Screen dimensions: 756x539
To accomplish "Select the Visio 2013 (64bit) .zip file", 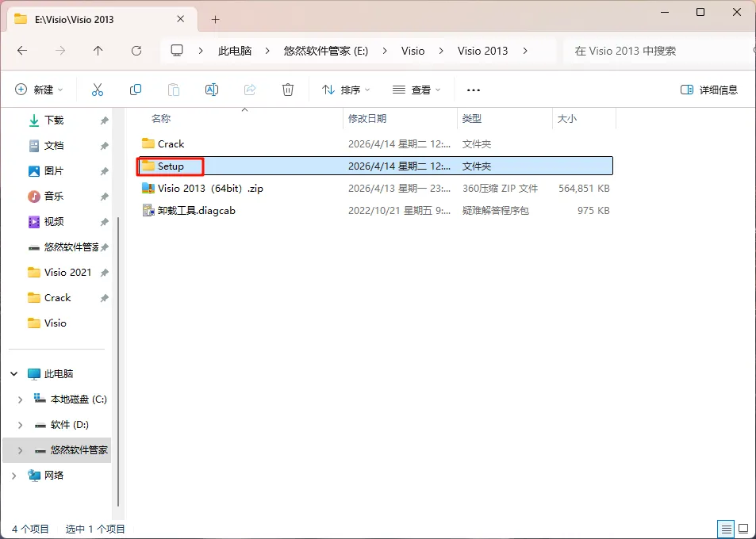I will tap(210, 189).
